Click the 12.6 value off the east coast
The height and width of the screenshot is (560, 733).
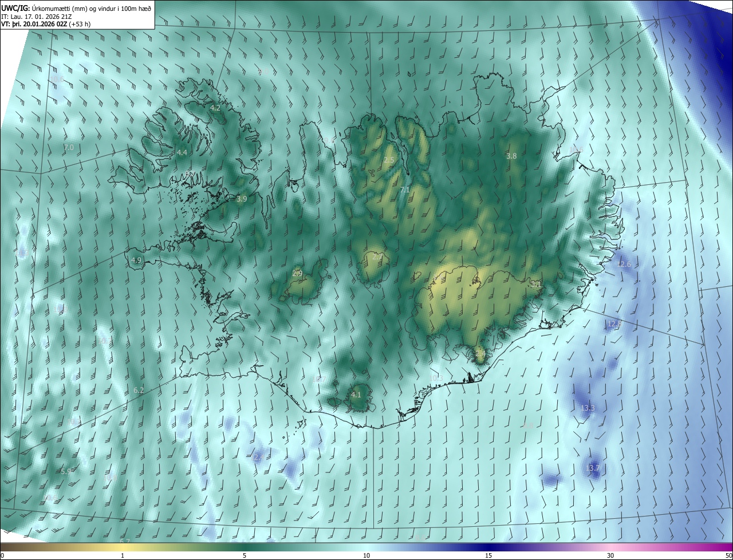(x=624, y=264)
